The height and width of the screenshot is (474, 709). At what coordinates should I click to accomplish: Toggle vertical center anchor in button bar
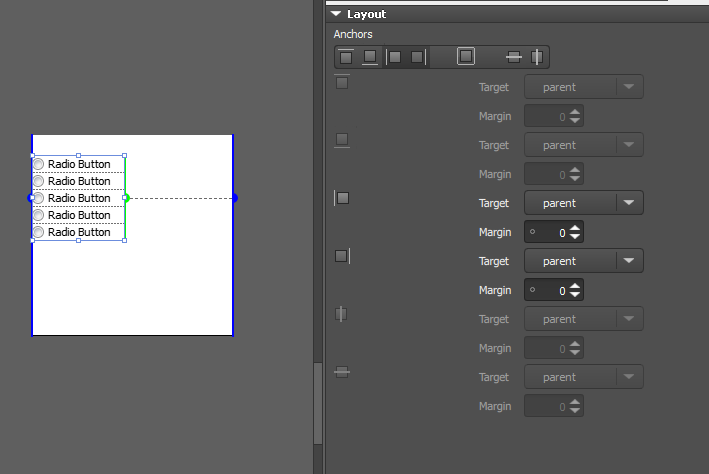click(514, 57)
